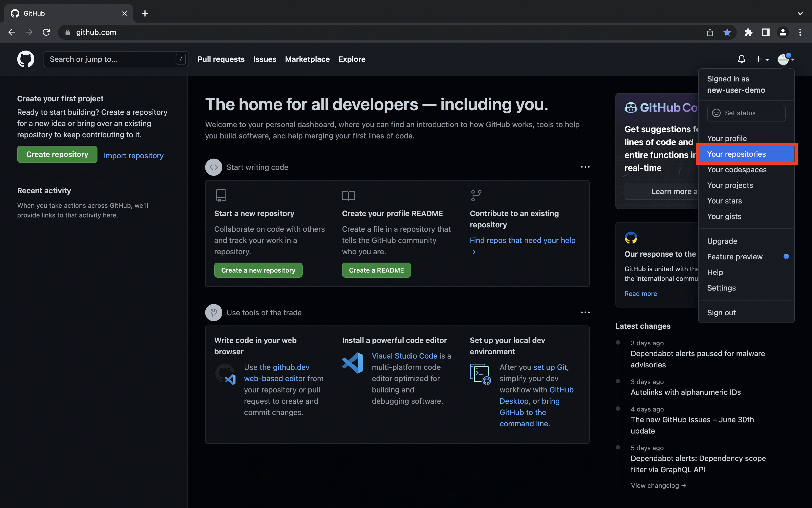
Task: Open more options for Start writing code
Action: (585, 167)
